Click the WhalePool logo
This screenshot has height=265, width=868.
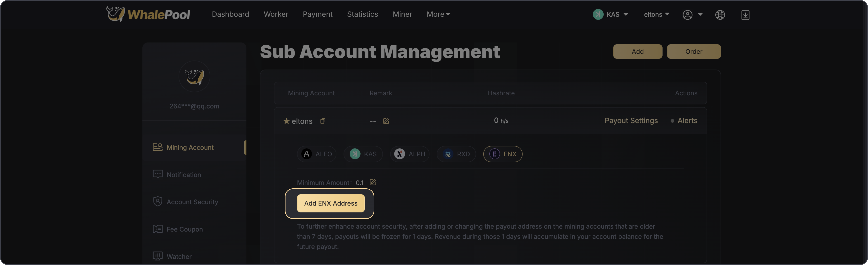[148, 14]
